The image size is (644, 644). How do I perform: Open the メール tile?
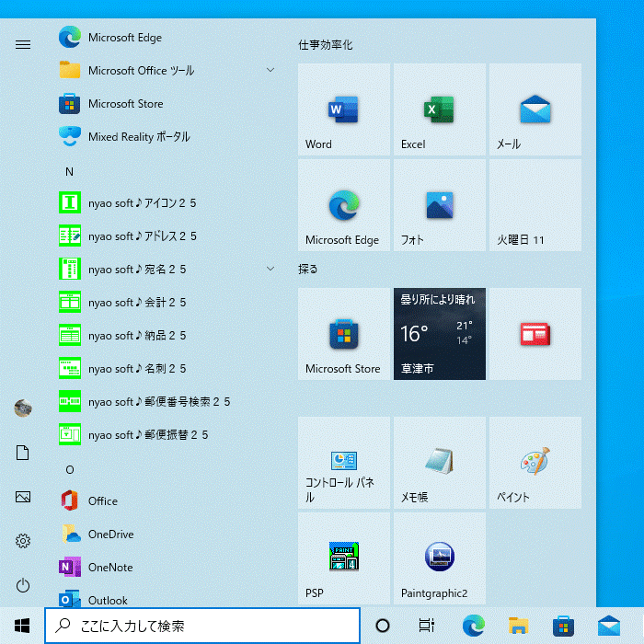(x=535, y=109)
